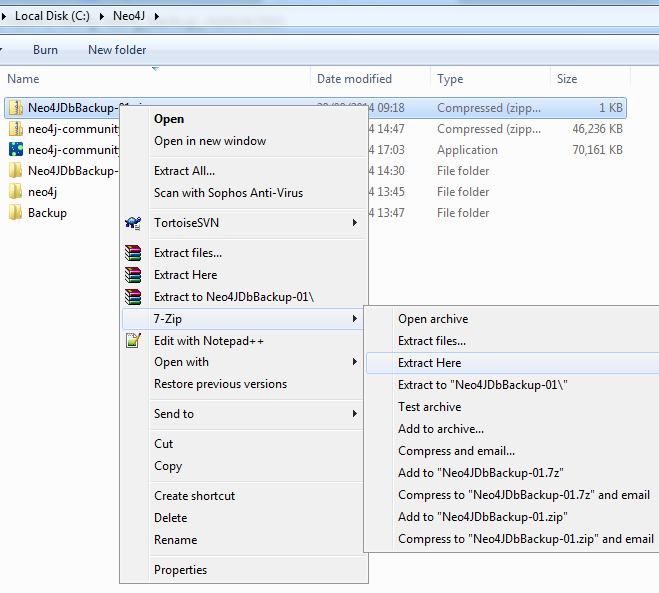659x593 pixels.
Task: Click the Neo4JDbBackup folder icon
Action: (16, 171)
